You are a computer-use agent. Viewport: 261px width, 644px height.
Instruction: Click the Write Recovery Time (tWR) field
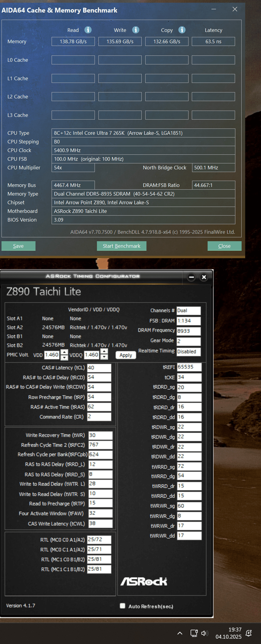pos(101,435)
